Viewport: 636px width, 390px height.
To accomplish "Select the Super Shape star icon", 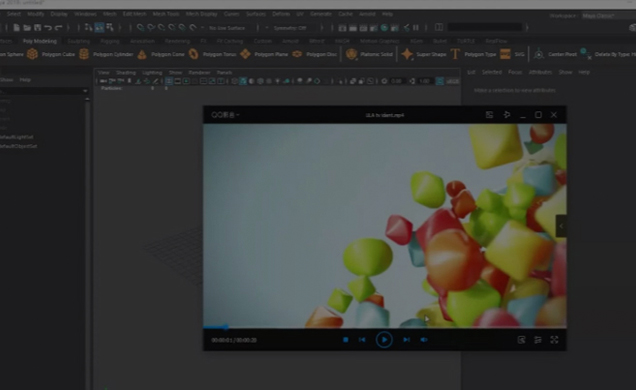I will coord(407,54).
